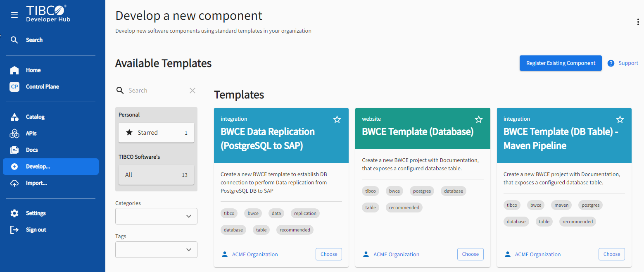Image resolution: width=644 pixels, height=272 pixels.
Task: Click the Catalog shapes icon
Action: [x=14, y=117]
